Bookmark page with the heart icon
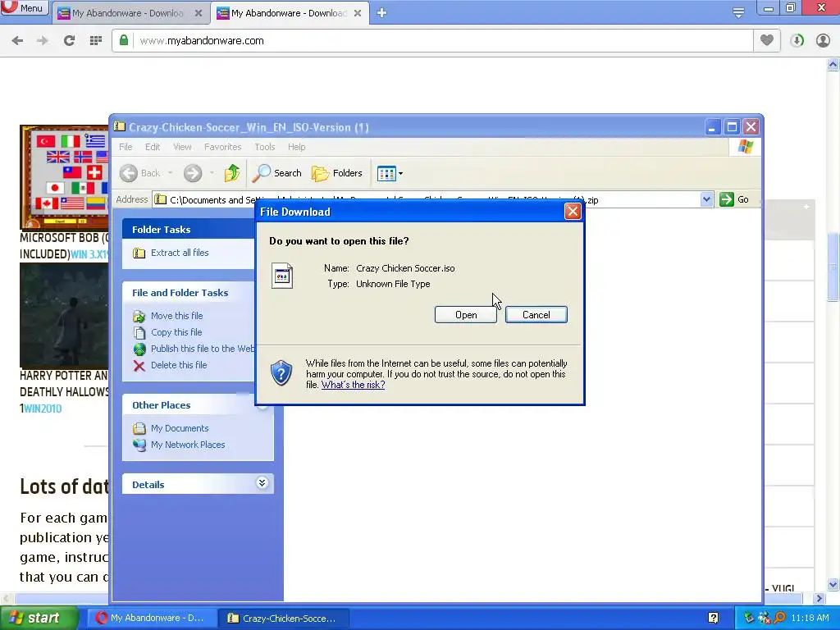 767,40
